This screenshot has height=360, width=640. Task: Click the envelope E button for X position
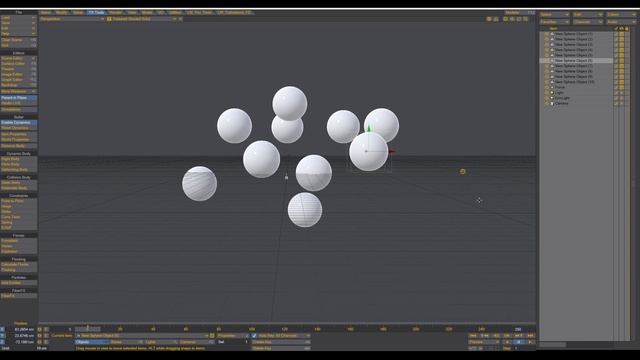(x=46, y=329)
